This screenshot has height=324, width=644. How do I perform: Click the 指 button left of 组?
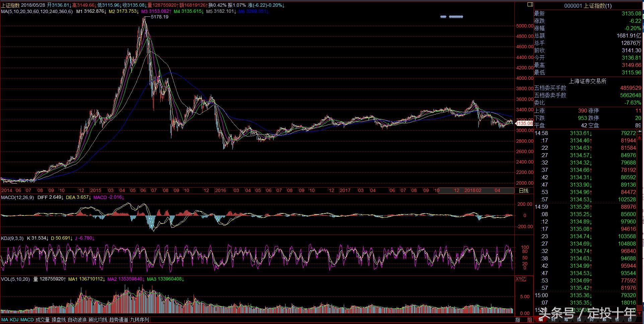click(x=518, y=320)
